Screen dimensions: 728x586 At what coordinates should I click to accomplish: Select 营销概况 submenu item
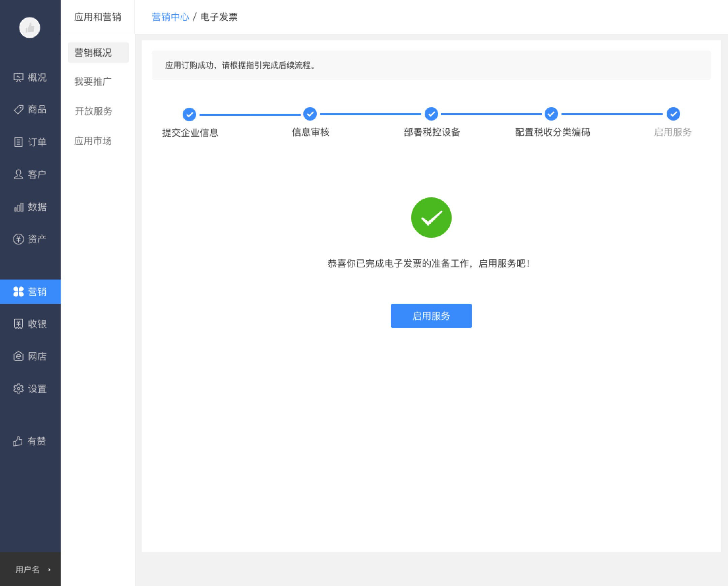coord(98,53)
